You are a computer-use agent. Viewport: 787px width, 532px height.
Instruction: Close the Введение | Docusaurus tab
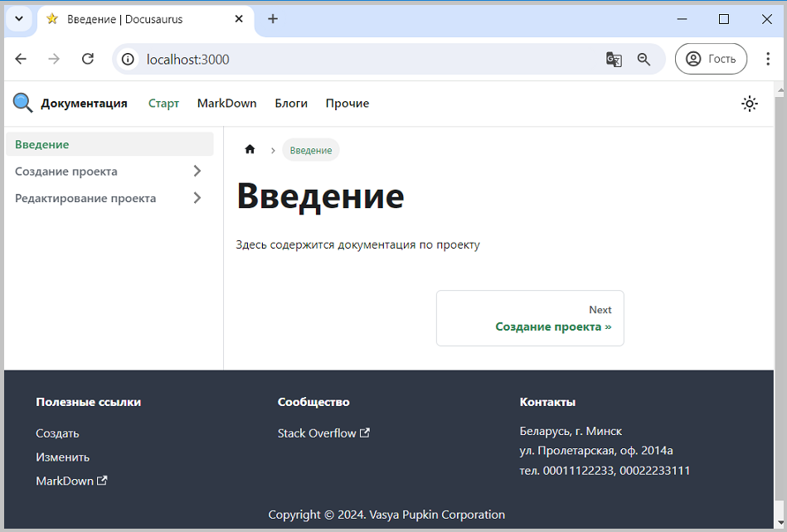pyautogui.click(x=239, y=19)
